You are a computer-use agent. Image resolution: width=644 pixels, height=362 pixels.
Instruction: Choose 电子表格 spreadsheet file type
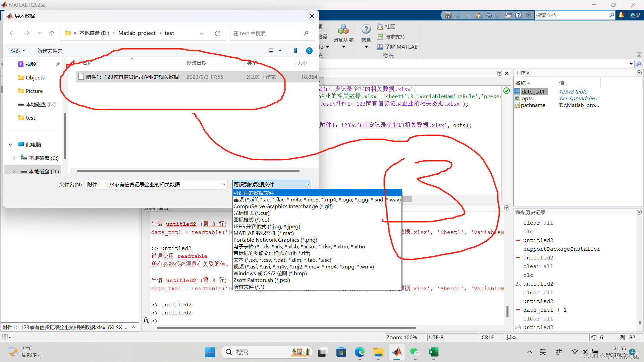coord(299,246)
